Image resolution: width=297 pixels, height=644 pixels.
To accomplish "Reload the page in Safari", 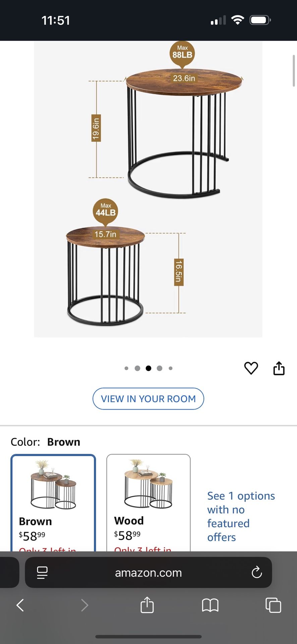I will (x=257, y=572).
